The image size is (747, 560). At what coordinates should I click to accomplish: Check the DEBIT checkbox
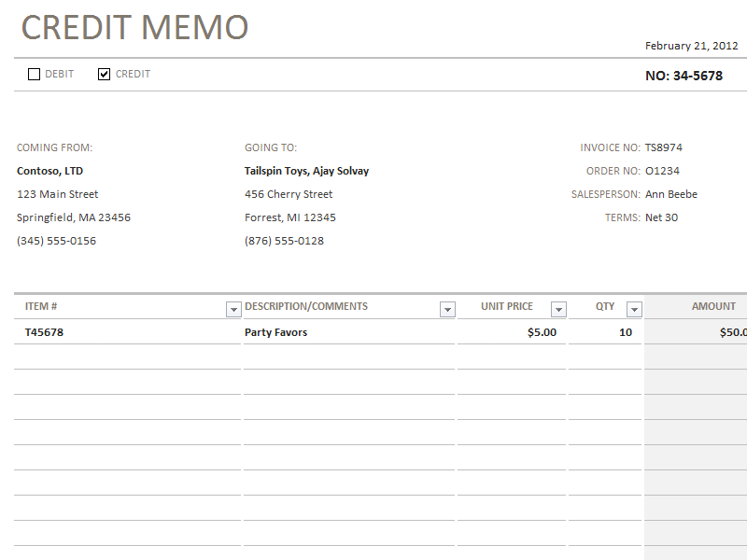35,75
